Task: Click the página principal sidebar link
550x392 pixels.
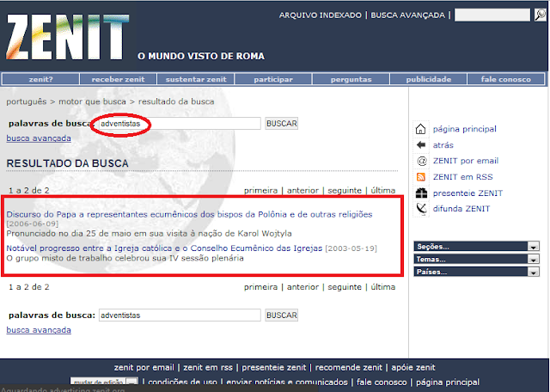Action: [x=464, y=129]
